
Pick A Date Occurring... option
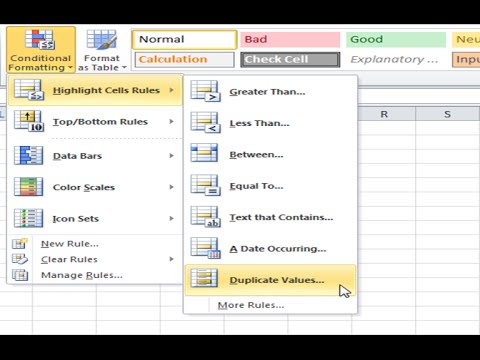point(270,248)
